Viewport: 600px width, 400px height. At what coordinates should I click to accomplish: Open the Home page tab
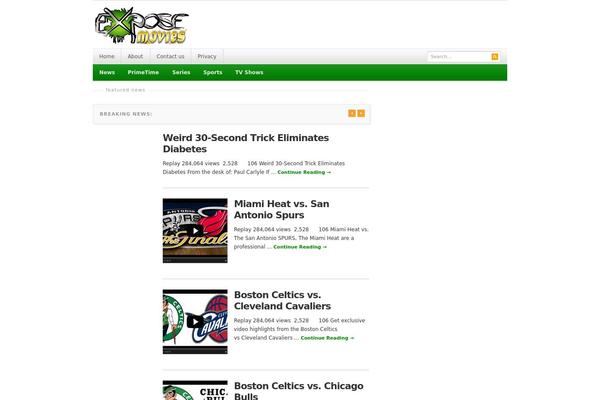pyautogui.click(x=107, y=56)
